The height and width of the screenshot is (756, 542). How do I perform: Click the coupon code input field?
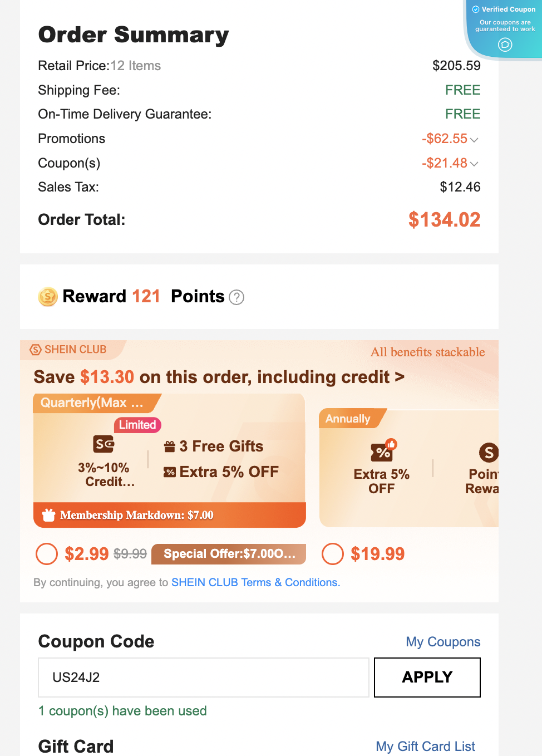pyautogui.click(x=204, y=678)
